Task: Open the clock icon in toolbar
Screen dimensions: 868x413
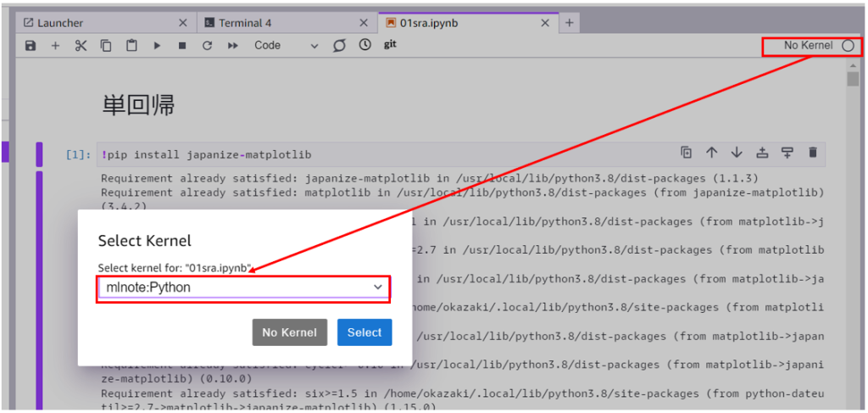Action: click(x=364, y=46)
